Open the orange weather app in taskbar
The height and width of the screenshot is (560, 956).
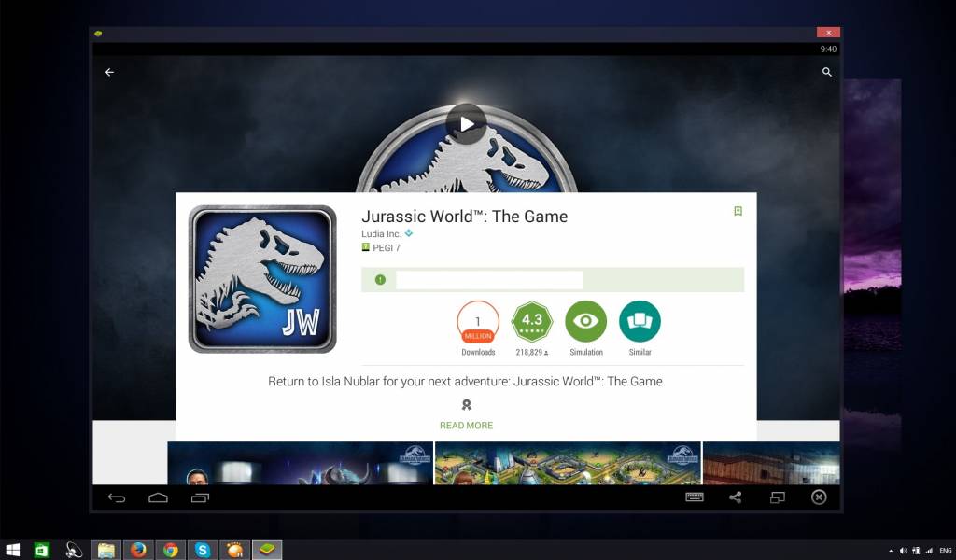234,551
